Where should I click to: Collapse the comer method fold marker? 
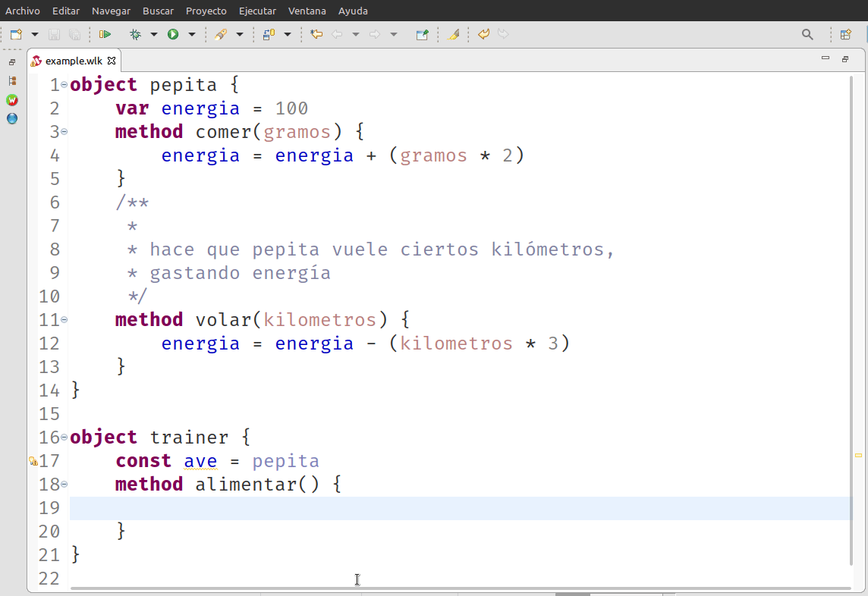point(64,131)
